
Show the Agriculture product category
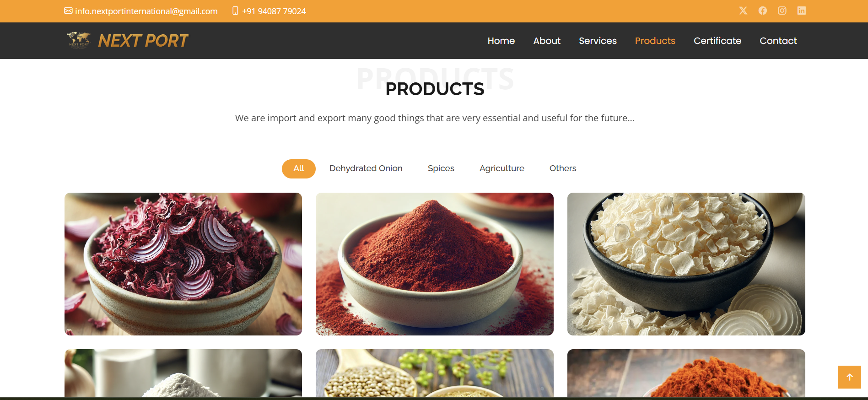tap(502, 168)
